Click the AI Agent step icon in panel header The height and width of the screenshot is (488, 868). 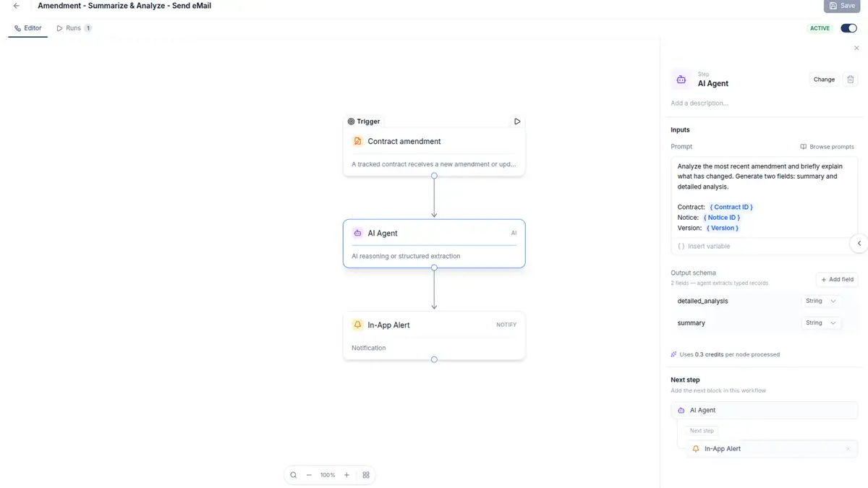coord(681,80)
